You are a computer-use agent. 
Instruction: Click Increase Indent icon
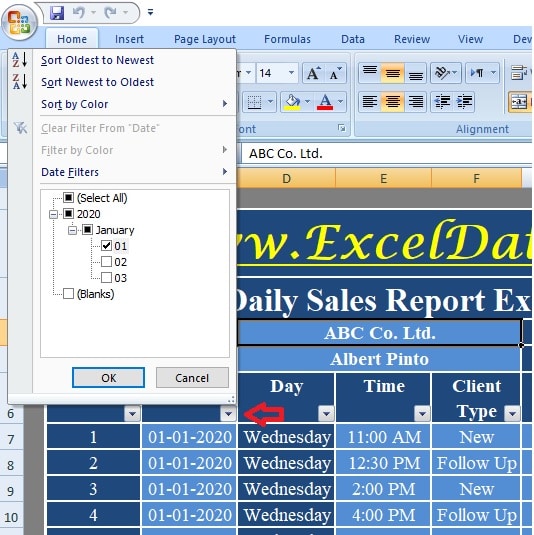pyautogui.click(x=464, y=102)
